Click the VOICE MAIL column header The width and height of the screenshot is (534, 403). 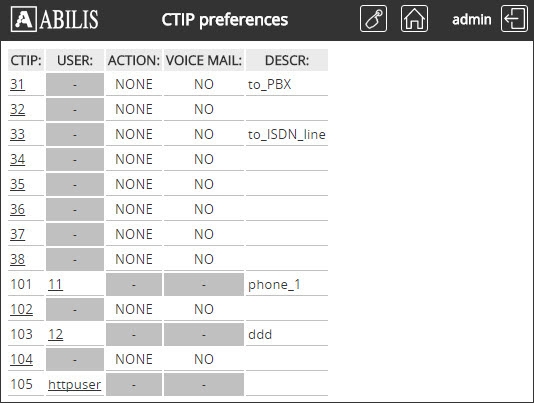204,60
